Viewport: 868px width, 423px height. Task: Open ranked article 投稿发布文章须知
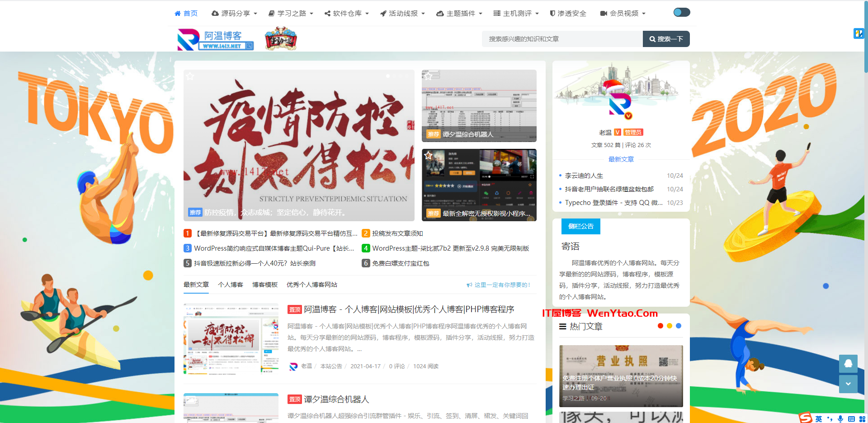[x=397, y=233]
